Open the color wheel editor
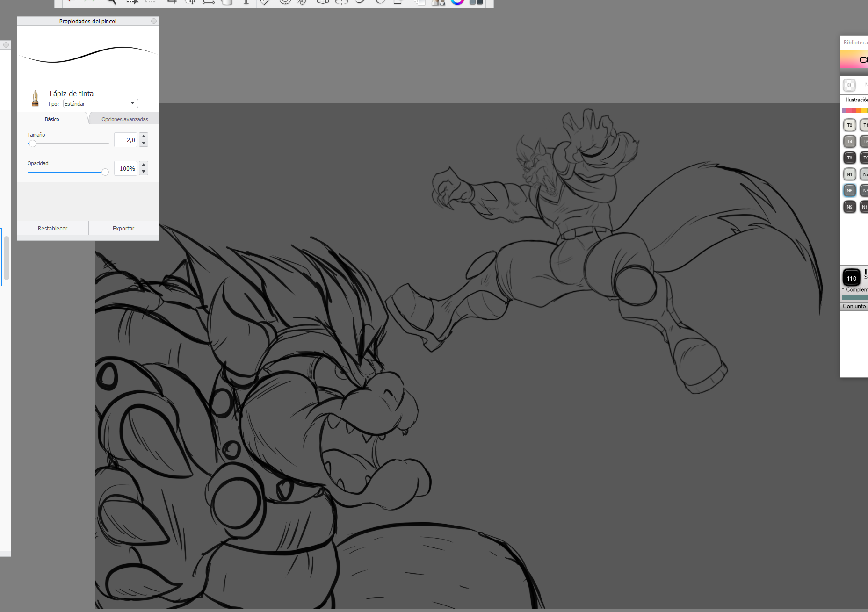The height and width of the screenshot is (612, 868). (457, 2)
